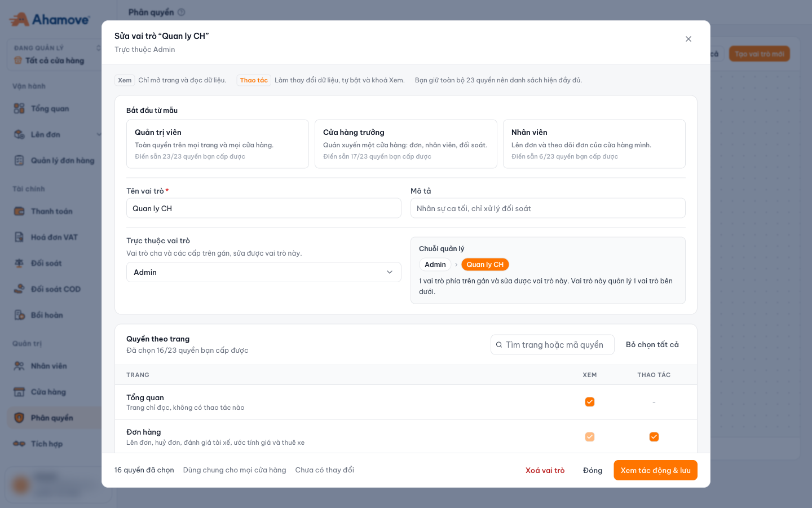Click Xoá vai trò button

click(545, 470)
